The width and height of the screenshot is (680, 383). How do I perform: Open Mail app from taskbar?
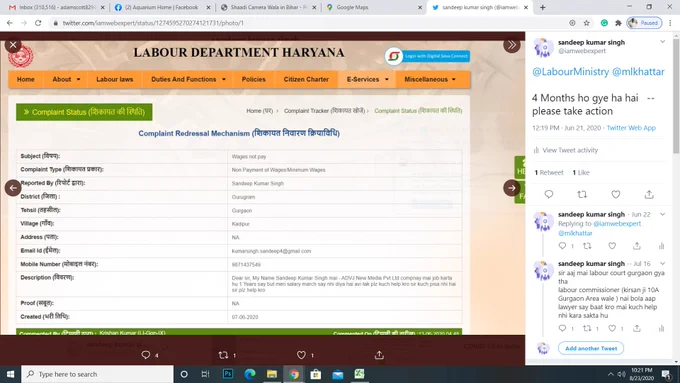337,374
